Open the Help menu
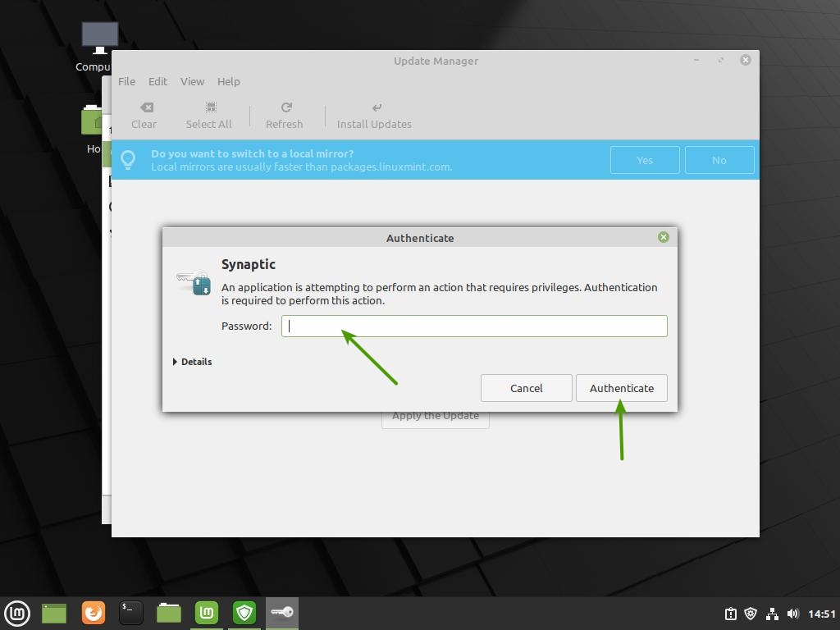The width and height of the screenshot is (840, 630). tap(228, 81)
